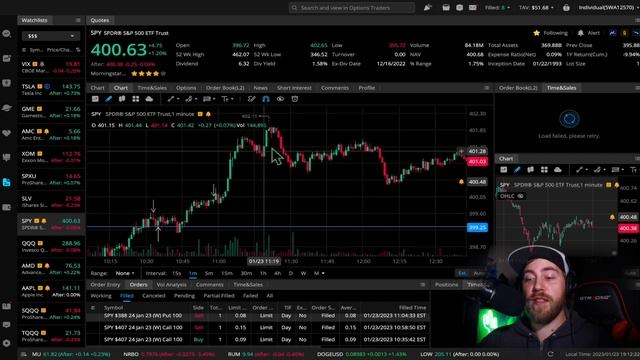640x360 pixels.
Task: Select the 5m chart interval
Action: tap(209, 273)
